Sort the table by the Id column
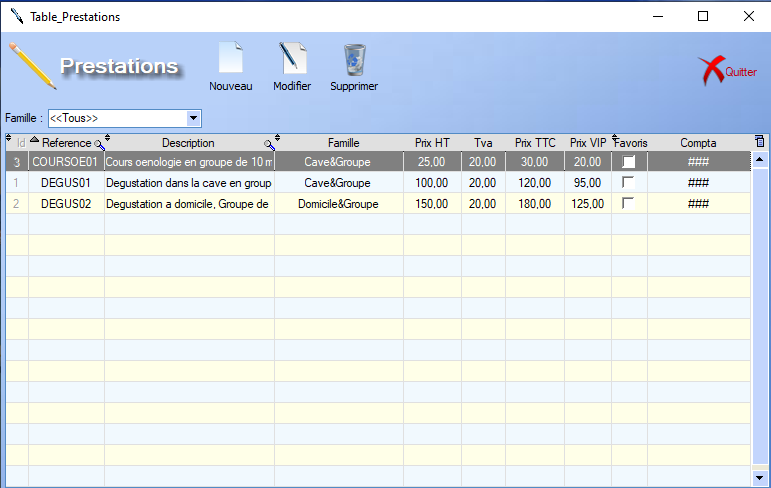The image size is (771, 488). point(21,143)
